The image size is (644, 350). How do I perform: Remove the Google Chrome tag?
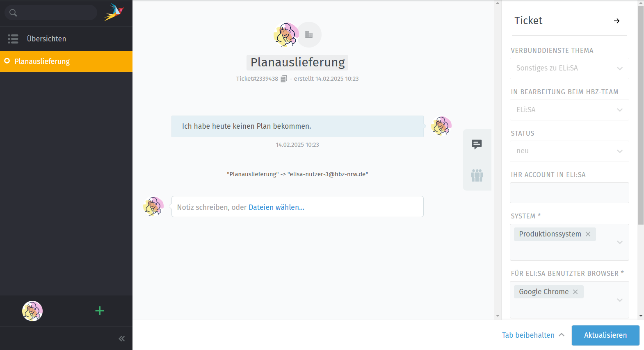coord(575,292)
